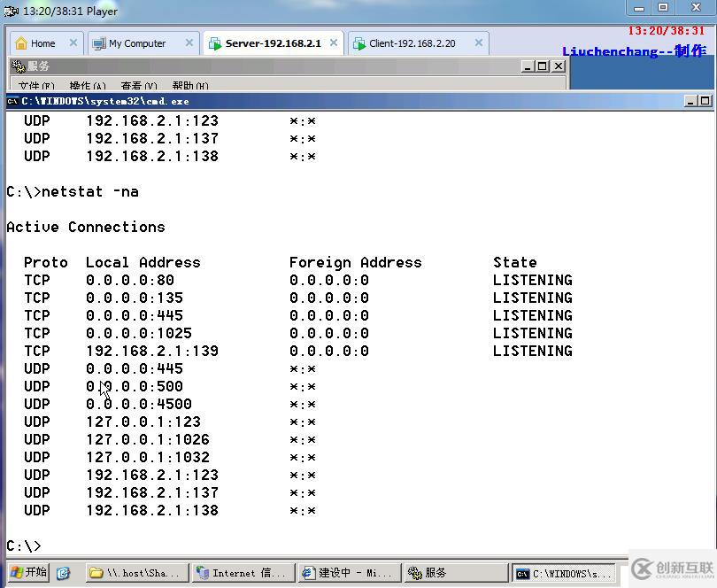Select the 0.0.0.0:1025 local address

139,333
